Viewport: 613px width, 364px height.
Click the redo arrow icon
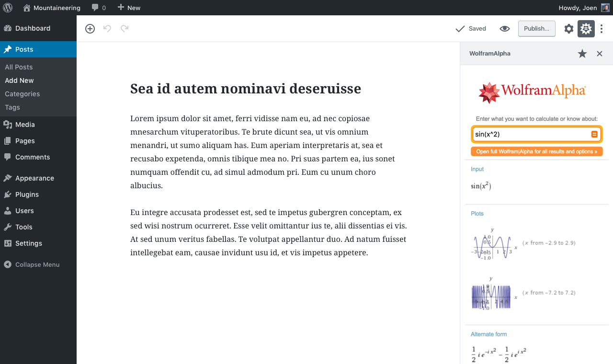pos(125,29)
